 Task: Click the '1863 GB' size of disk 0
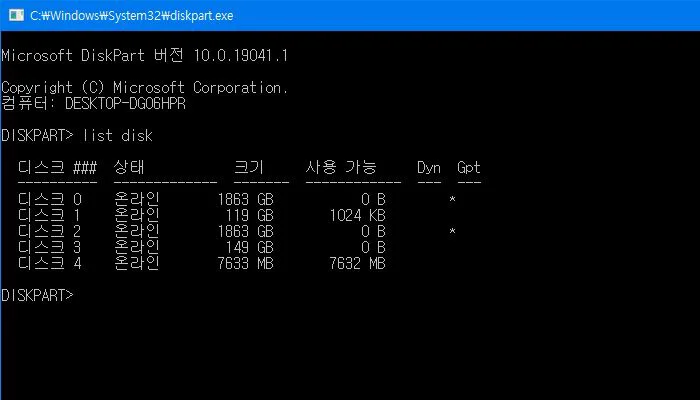[x=246, y=199]
